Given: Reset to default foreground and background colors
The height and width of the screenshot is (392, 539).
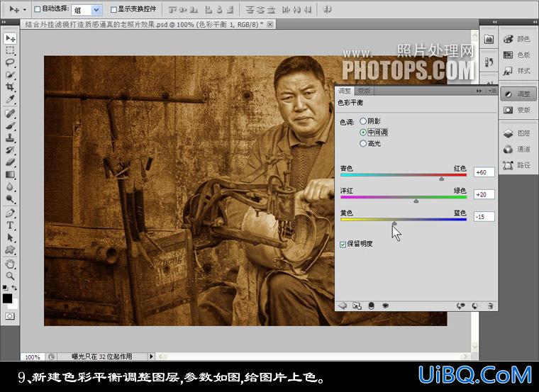Looking at the screenshot, I should (5, 288).
